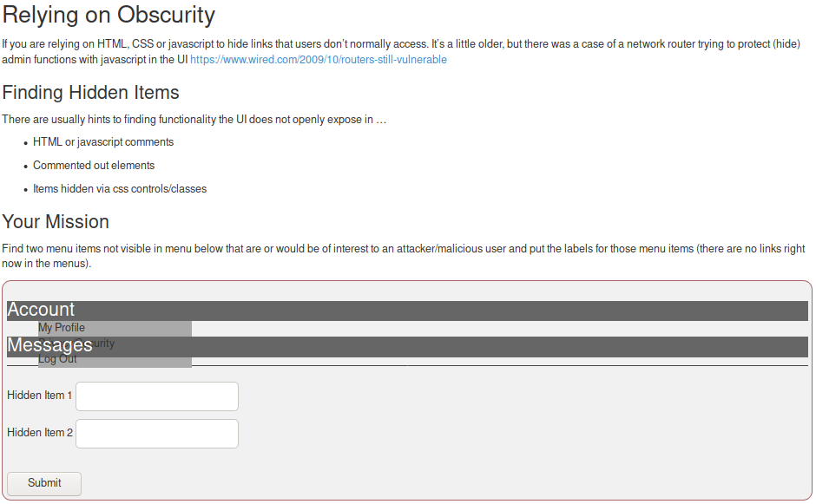The height and width of the screenshot is (504, 816).
Task: Click the Finding Hidden Items heading
Action: pyautogui.click(x=90, y=93)
